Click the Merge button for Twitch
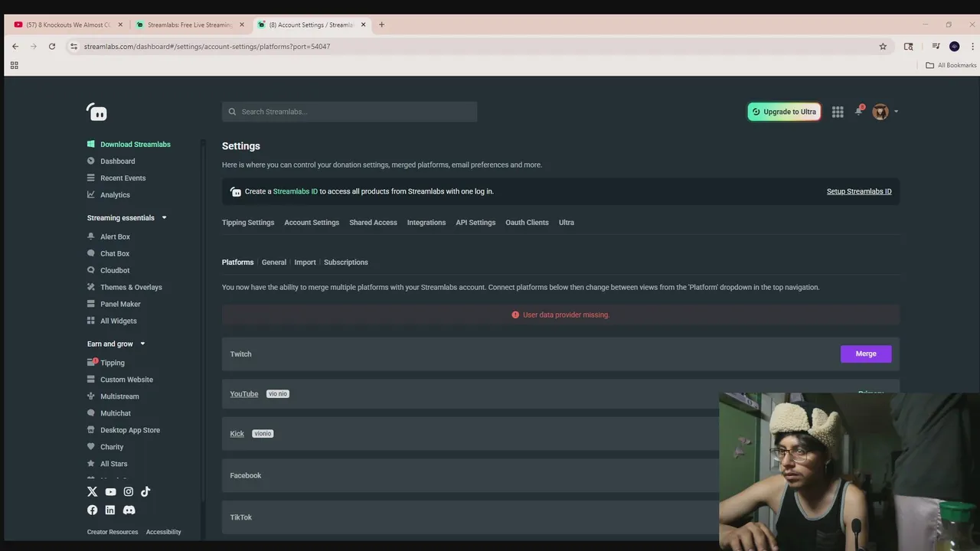This screenshot has height=551, width=980. point(866,354)
